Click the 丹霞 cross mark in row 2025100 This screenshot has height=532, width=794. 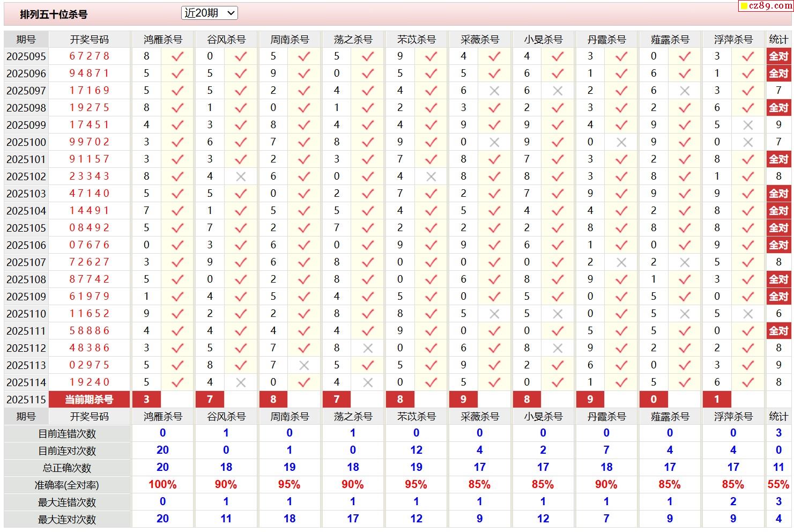pyautogui.click(x=621, y=142)
